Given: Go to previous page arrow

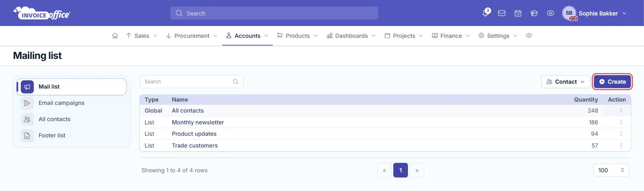Looking at the screenshot, I should pyautogui.click(x=384, y=170).
